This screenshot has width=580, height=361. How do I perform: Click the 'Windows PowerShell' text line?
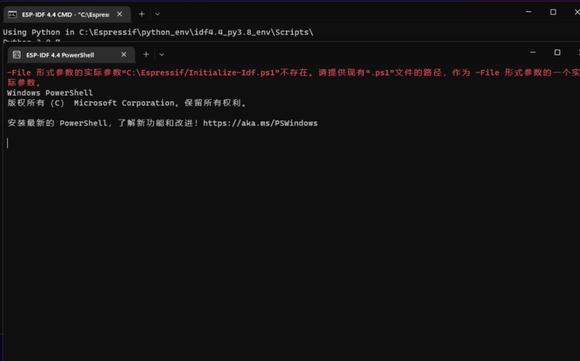tap(50, 92)
